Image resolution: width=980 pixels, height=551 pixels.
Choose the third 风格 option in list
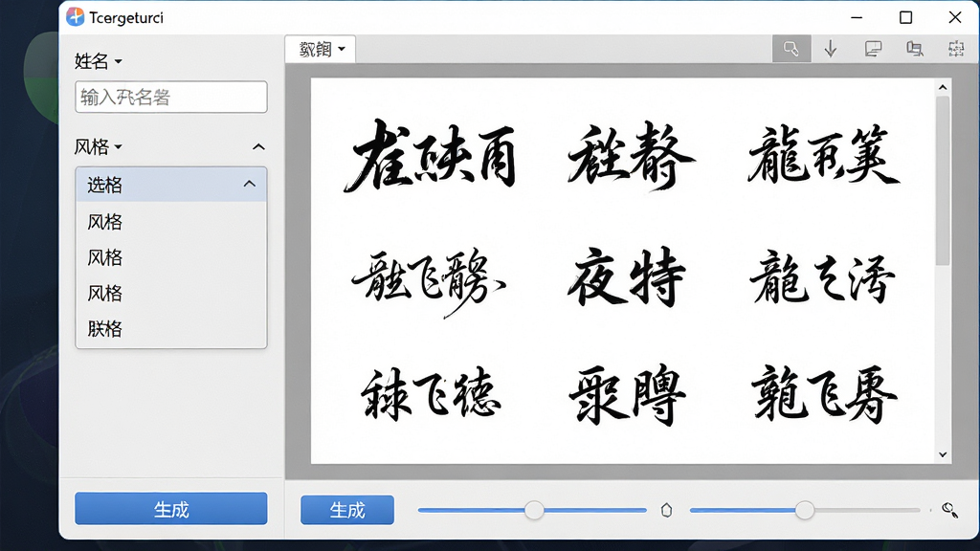(x=170, y=293)
